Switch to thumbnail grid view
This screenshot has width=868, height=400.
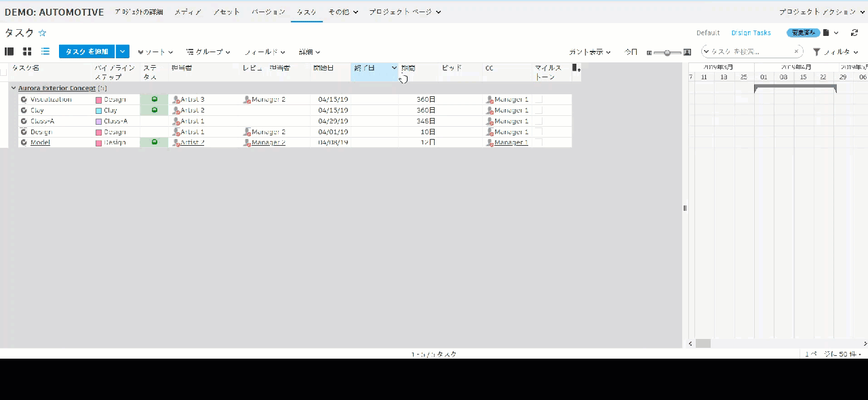tap(27, 52)
